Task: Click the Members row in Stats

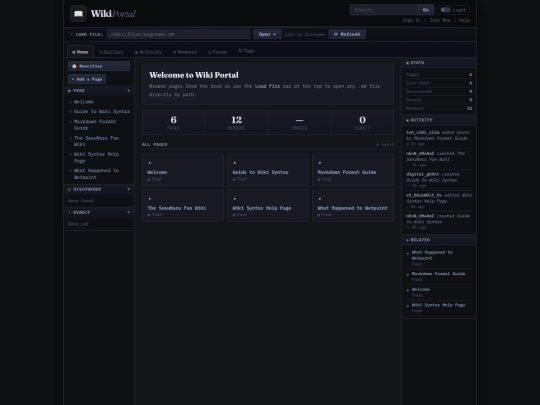Action: pyautogui.click(x=439, y=108)
